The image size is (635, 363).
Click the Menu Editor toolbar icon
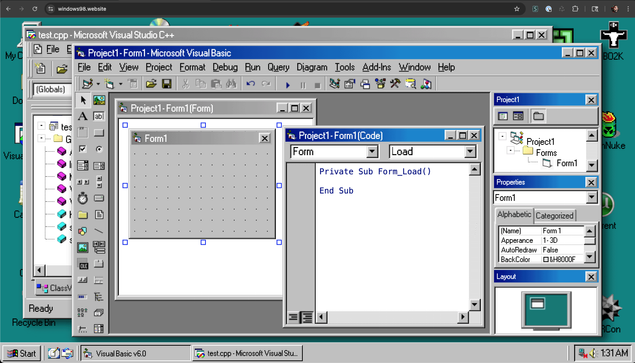133,84
